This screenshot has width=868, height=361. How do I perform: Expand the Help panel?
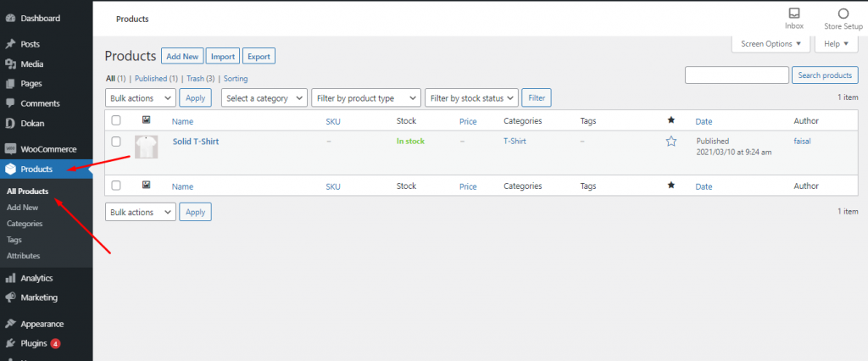tap(837, 44)
